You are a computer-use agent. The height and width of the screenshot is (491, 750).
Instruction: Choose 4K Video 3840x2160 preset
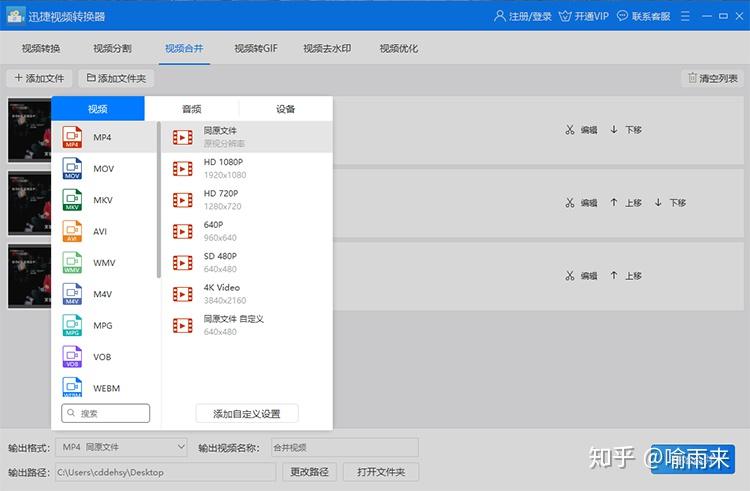[x=247, y=294]
